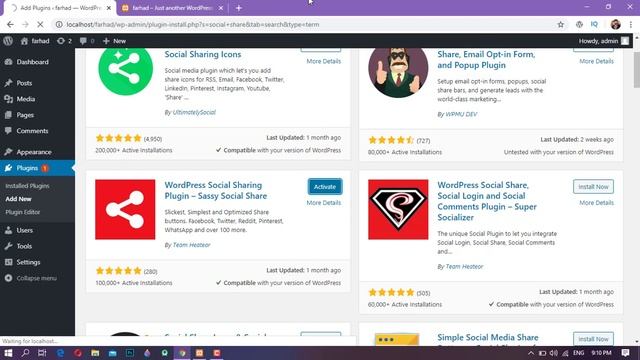The width and height of the screenshot is (640, 360).
Task: Click the Super Socializer shield thumbnail
Action: 398,209
